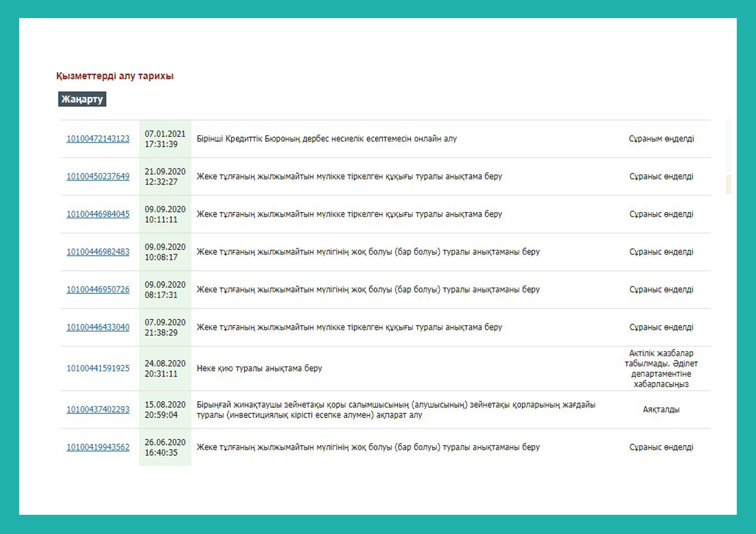Viewport: 756px width, 534px height.
Task: Open request link 10100441591925
Action: point(98,368)
